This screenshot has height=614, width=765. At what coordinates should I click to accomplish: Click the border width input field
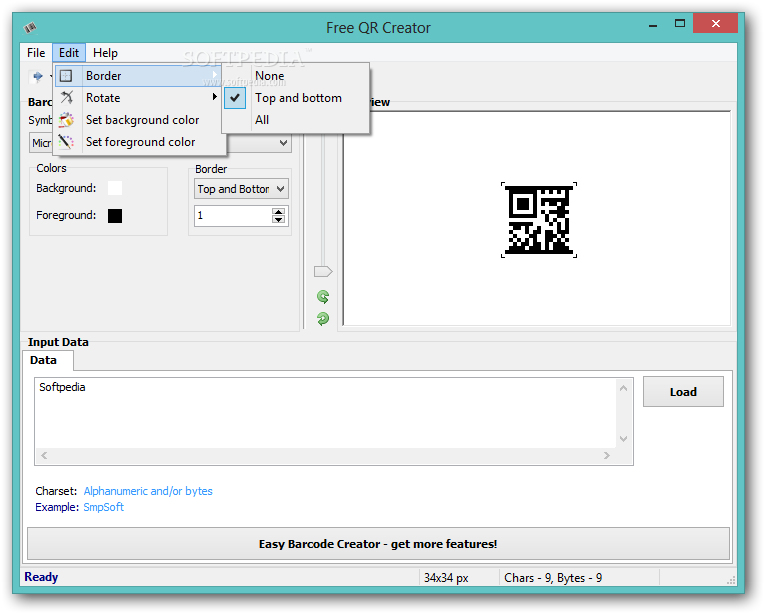233,216
